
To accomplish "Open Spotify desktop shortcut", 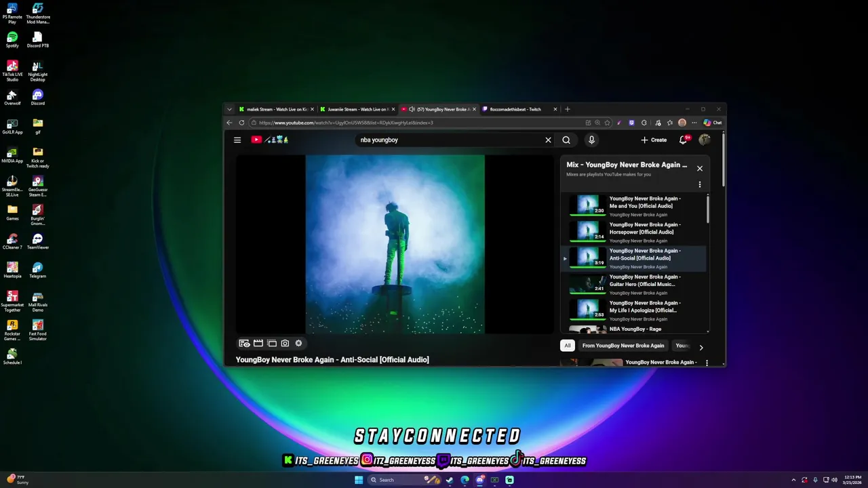I will 12,39.
